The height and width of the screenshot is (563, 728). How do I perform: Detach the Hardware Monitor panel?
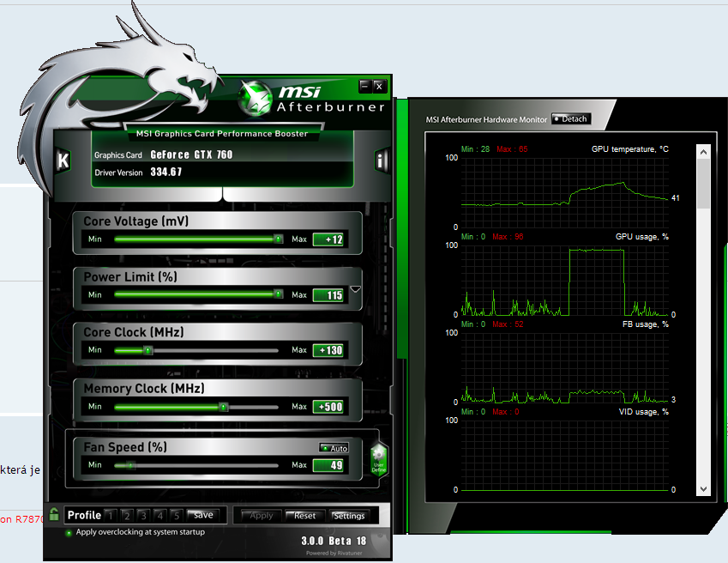tap(570, 119)
